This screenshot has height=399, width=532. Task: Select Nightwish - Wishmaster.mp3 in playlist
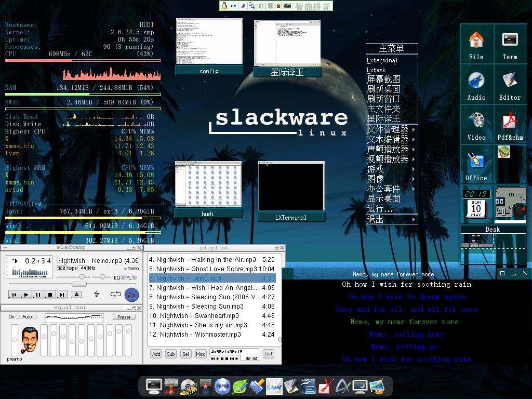pyautogui.click(x=212, y=335)
